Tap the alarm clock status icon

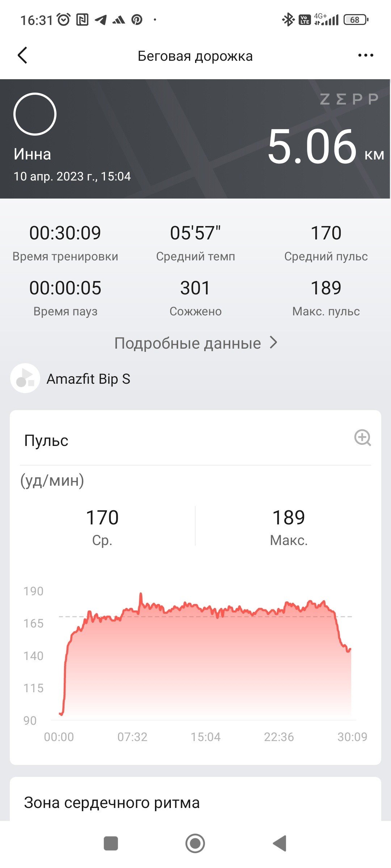click(64, 20)
